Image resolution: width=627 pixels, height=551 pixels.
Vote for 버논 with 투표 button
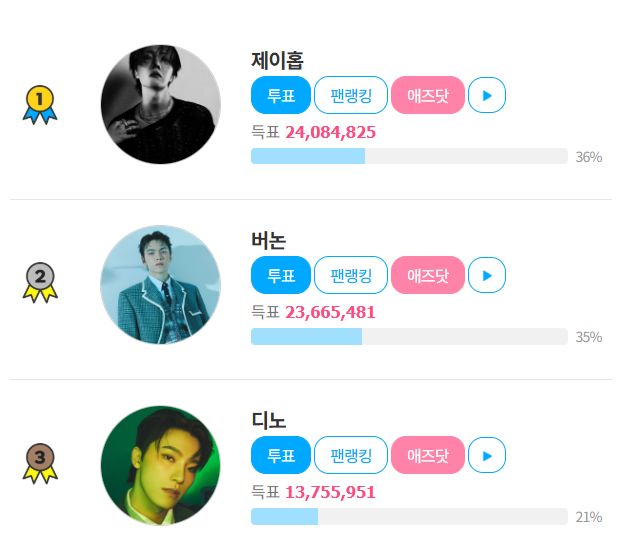pos(281,275)
